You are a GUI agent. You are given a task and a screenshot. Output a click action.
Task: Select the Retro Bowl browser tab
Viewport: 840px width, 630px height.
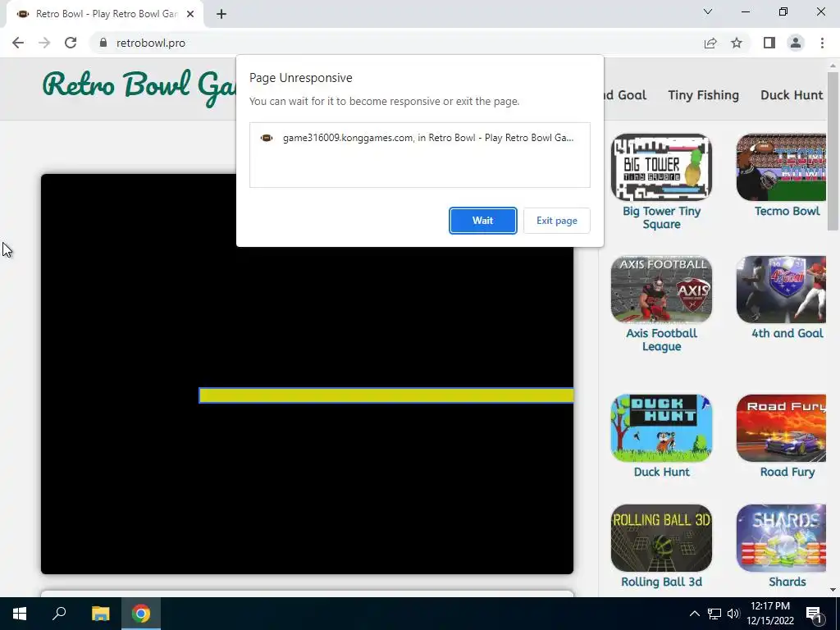click(104, 14)
